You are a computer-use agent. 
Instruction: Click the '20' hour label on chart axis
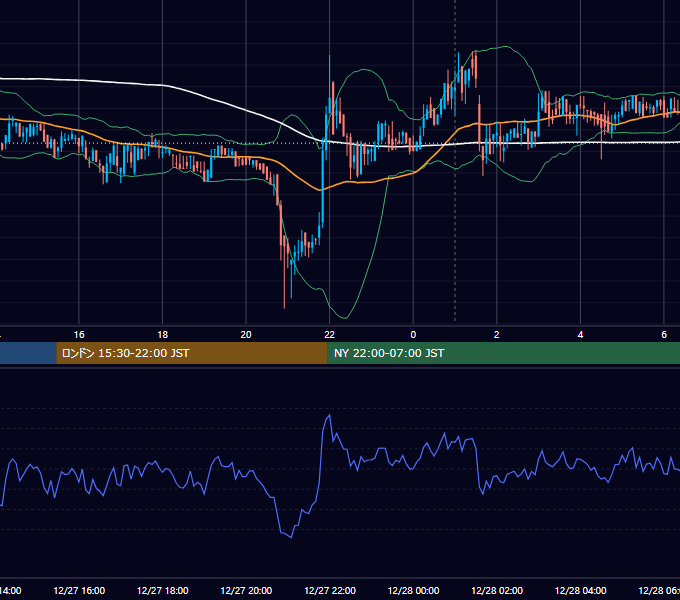click(x=246, y=335)
